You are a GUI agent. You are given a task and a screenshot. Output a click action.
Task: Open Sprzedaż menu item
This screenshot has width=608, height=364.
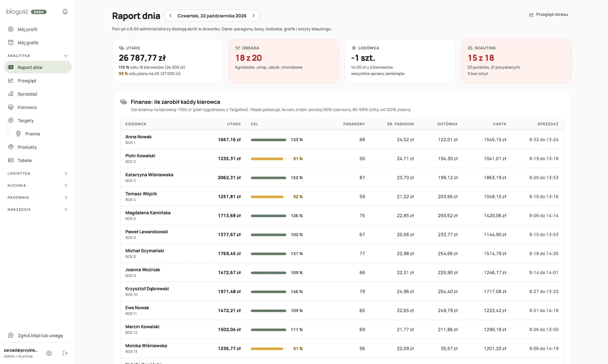coord(38,94)
